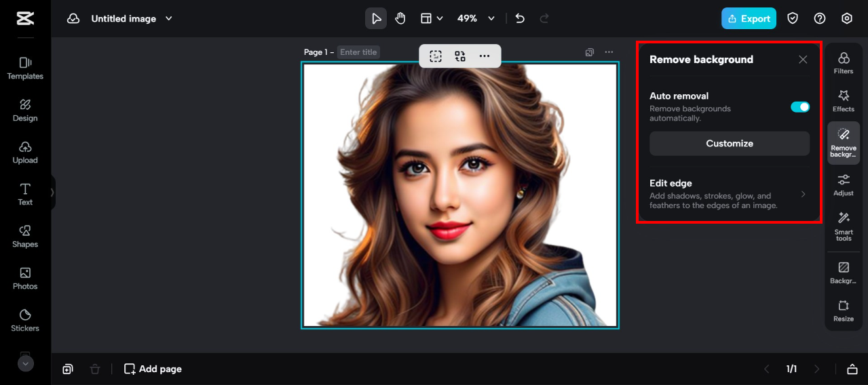Open the shield privacy icon
The width and height of the screenshot is (868, 385).
pyautogui.click(x=793, y=18)
